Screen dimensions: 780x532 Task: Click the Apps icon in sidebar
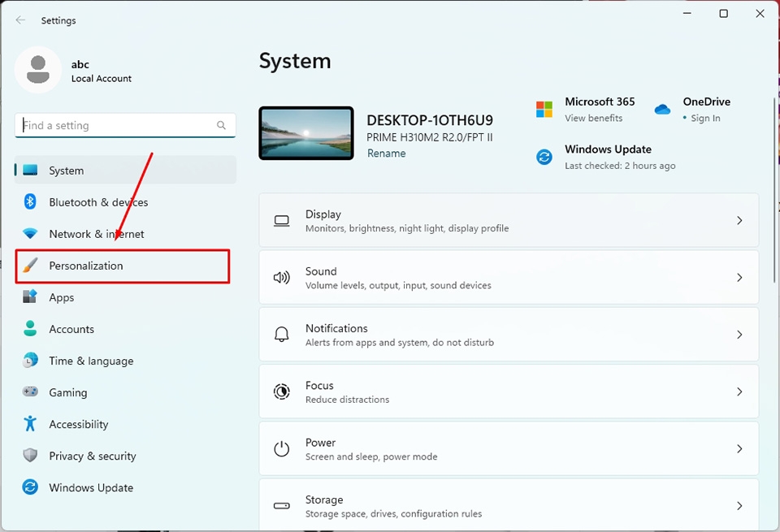pos(30,296)
